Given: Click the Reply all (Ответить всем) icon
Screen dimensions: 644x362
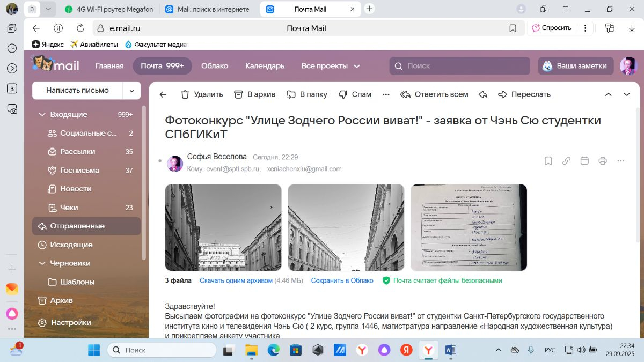Looking at the screenshot, I should point(406,94).
